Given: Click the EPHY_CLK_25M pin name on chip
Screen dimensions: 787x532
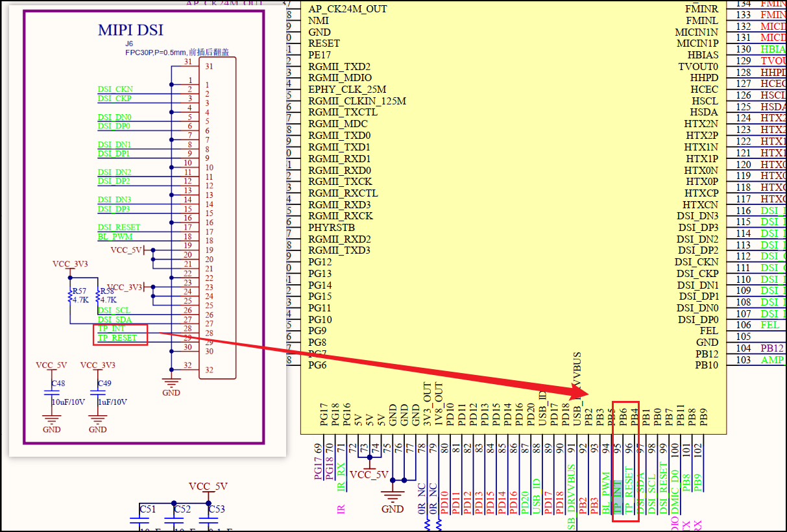Looking at the screenshot, I should click(346, 90).
